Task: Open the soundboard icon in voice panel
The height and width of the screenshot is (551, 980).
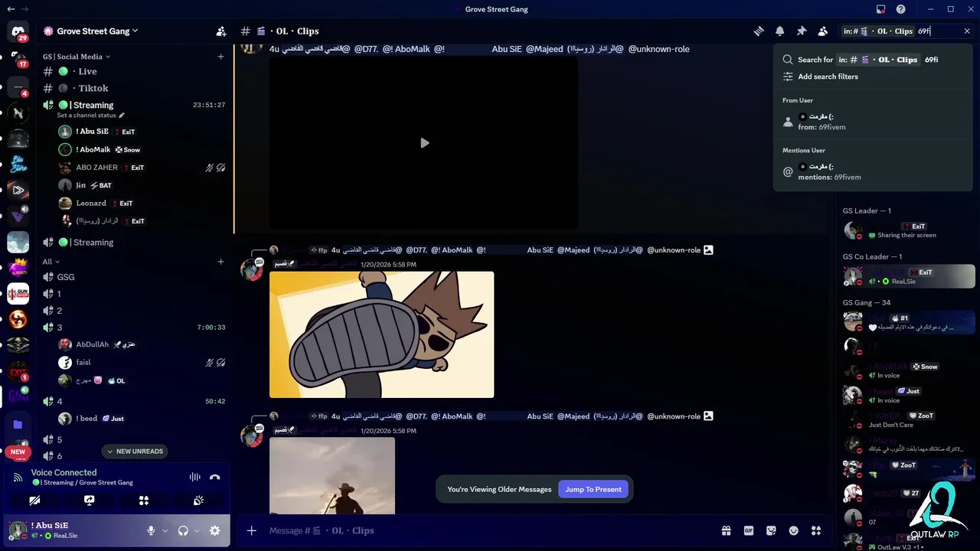Action: [198, 500]
